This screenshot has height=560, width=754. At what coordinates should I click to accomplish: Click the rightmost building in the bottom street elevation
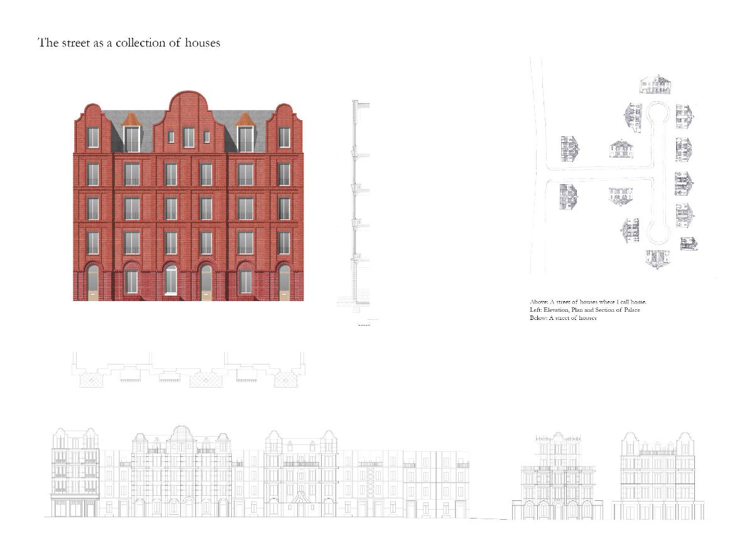pos(658,476)
